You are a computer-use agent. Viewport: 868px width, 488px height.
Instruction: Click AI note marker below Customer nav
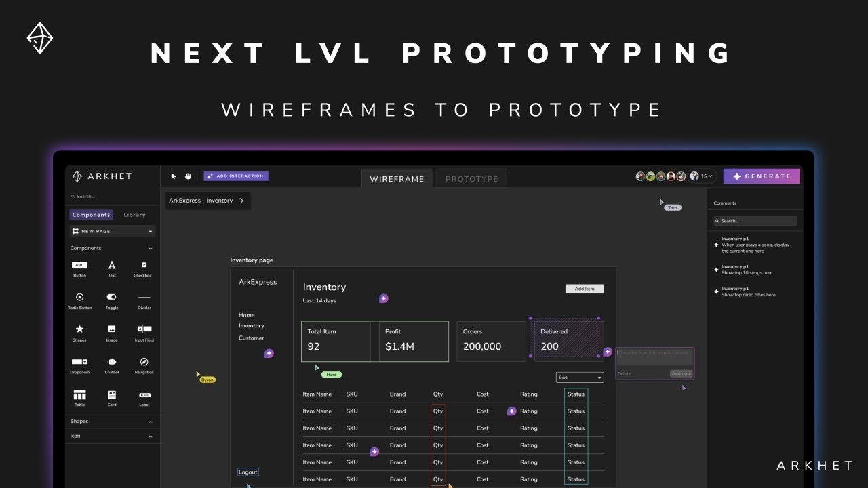click(269, 353)
